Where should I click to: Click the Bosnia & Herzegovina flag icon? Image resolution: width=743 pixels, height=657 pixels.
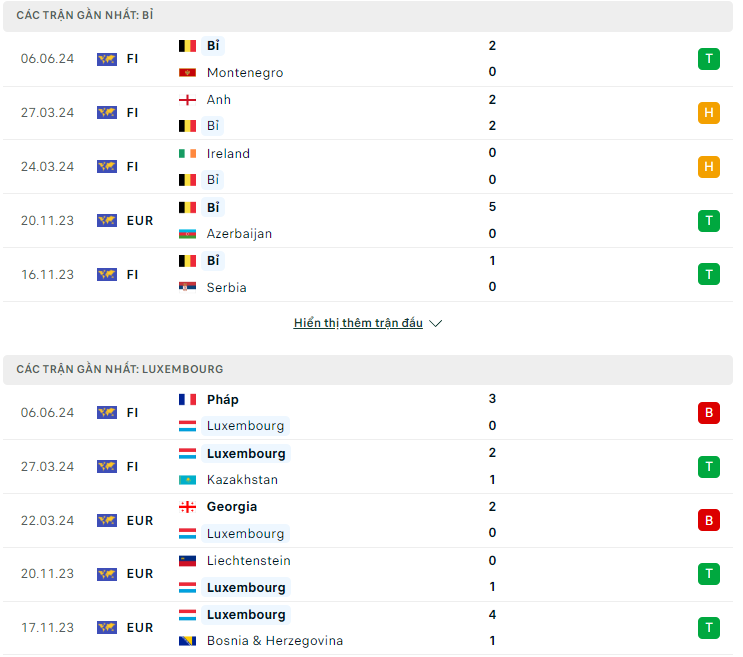click(x=187, y=641)
